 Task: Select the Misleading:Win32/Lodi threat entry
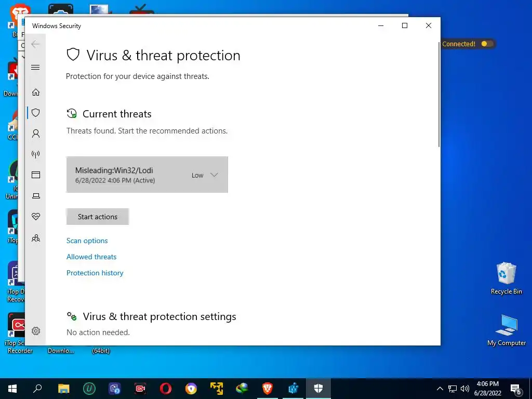147,175
